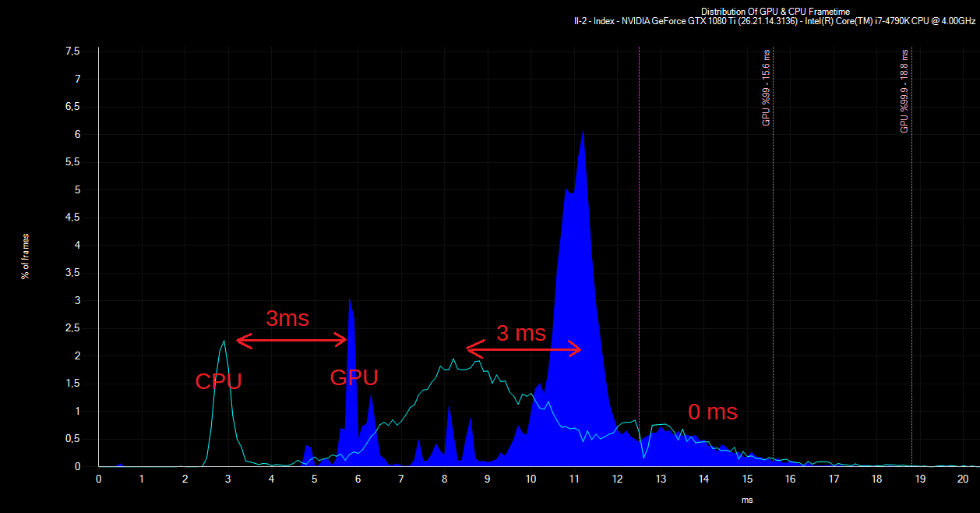Screen dimensions: 980x513
Task: Click the x-axis tick labeled 10
Action: (531, 479)
